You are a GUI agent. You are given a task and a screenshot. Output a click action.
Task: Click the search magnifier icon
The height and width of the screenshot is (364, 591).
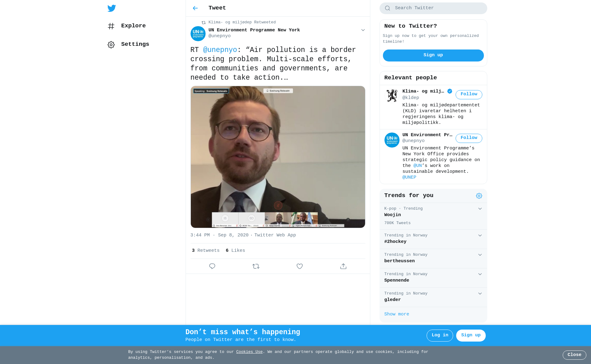[388, 8]
